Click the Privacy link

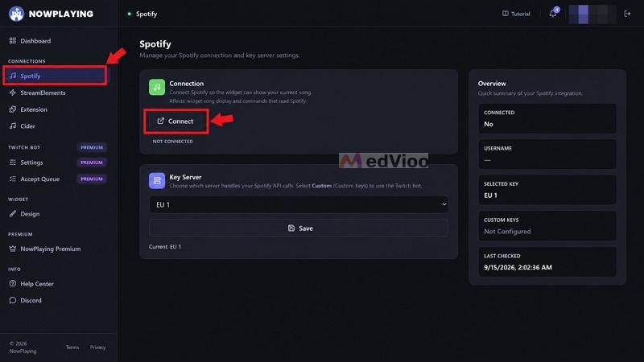click(x=97, y=348)
